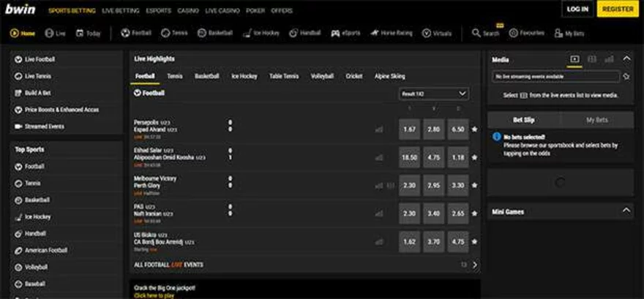
Task: Select Tennis under Top Sports
Action: coord(67,183)
